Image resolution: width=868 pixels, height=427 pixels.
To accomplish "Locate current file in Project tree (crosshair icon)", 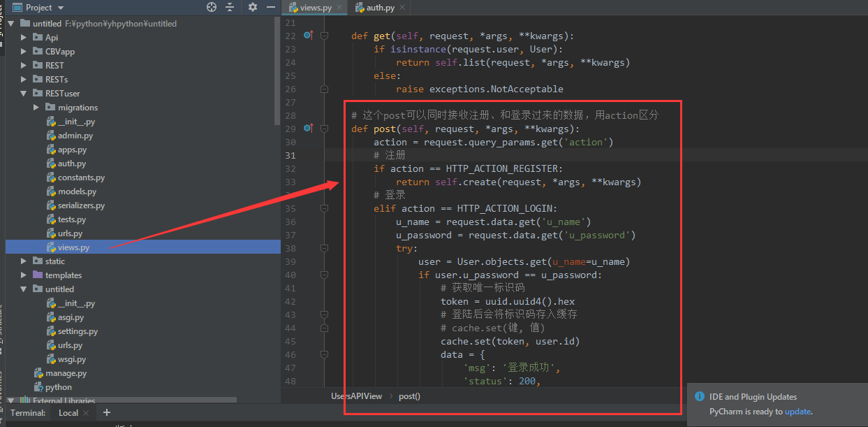I will [x=212, y=7].
